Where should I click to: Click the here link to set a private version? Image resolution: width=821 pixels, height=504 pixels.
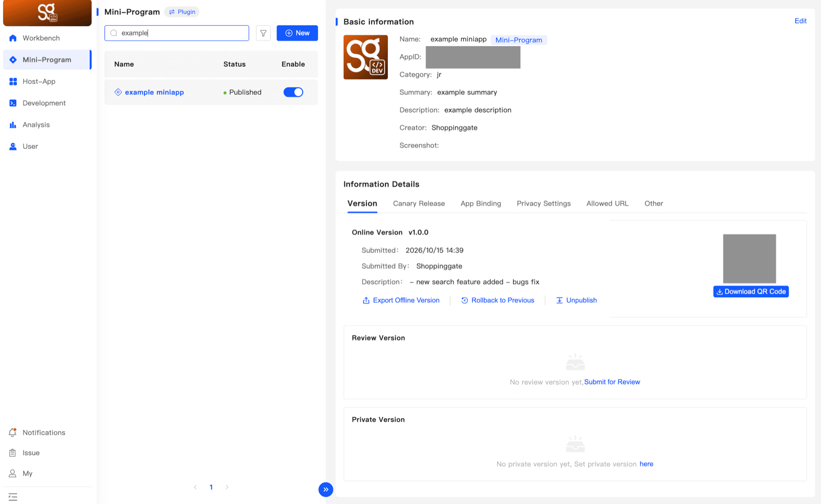pyautogui.click(x=647, y=464)
